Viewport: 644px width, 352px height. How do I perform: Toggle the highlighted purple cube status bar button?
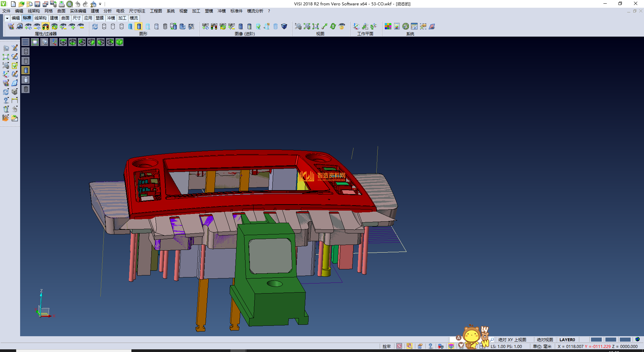451,346
